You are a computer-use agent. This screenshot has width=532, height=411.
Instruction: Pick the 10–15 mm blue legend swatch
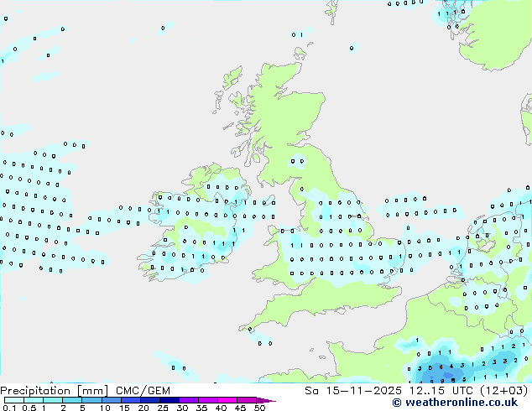click(x=111, y=400)
